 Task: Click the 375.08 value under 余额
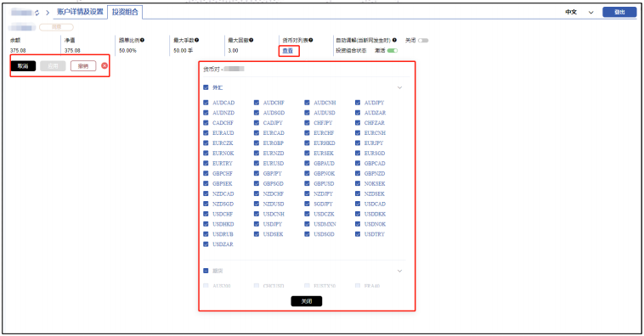coord(18,50)
